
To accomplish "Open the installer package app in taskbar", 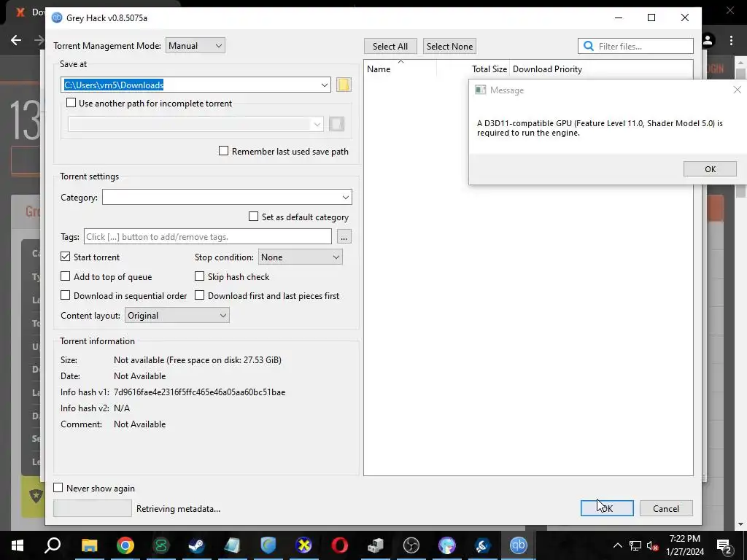I will (376, 545).
